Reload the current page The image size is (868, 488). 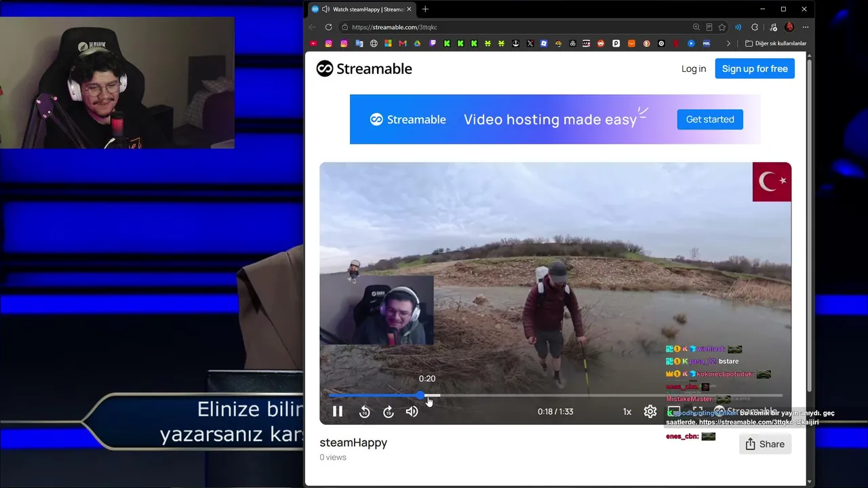tap(328, 27)
